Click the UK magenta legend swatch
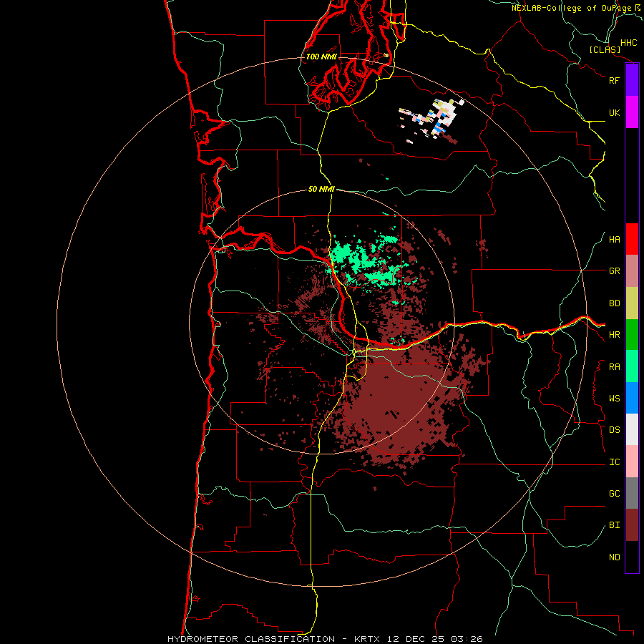The height and width of the screenshot is (644, 644). 632,112
